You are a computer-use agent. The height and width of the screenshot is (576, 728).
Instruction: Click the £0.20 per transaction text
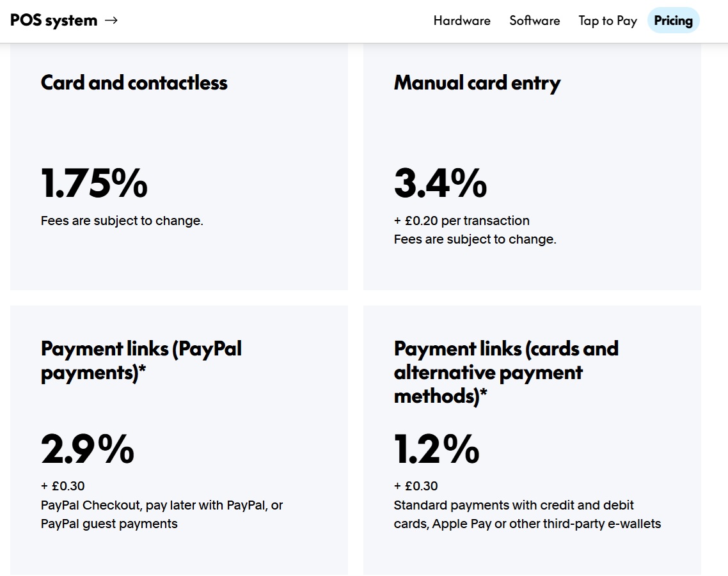pyautogui.click(x=461, y=221)
